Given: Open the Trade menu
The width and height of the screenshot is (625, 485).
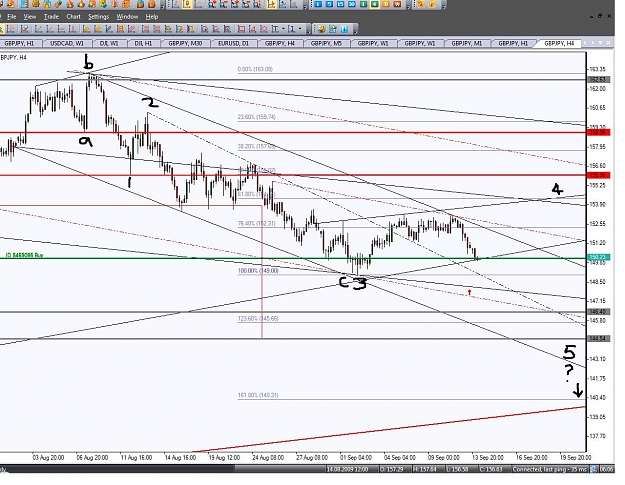Looking at the screenshot, I should (51, 17).
